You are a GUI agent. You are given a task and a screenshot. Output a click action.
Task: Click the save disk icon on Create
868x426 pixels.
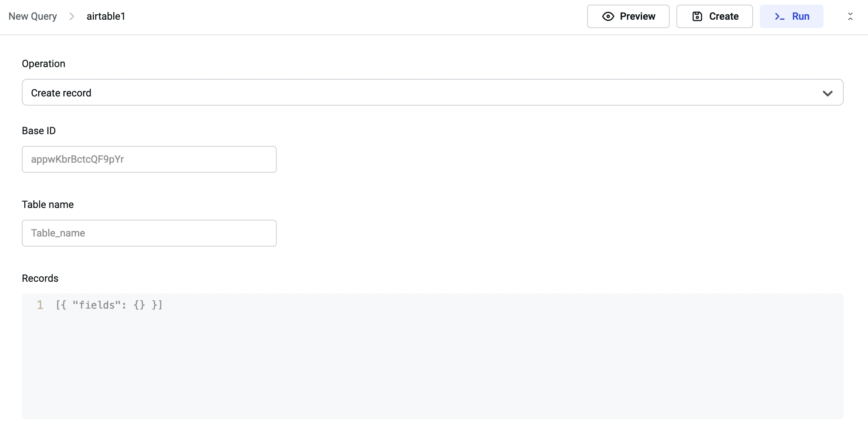click(x=697, y=16)
